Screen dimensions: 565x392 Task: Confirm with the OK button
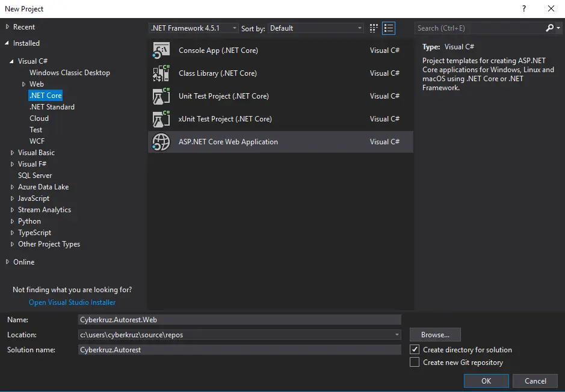(x=486, y=381)
